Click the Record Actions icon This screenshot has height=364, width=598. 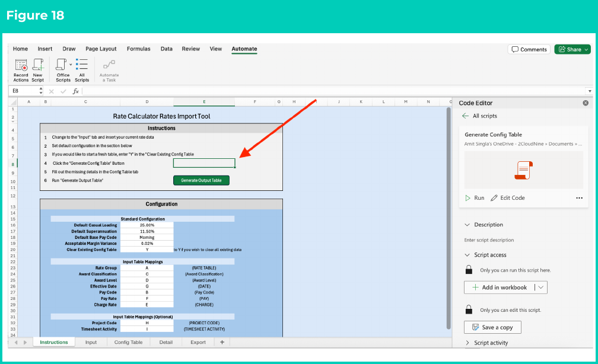click(x=21, y=65)
